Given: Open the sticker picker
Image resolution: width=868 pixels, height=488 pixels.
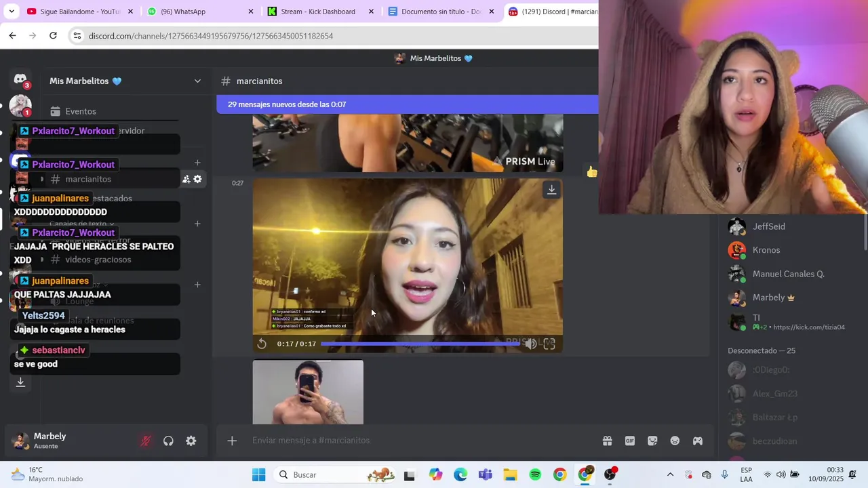Looking at the screenshot, I should coord(652,441).
